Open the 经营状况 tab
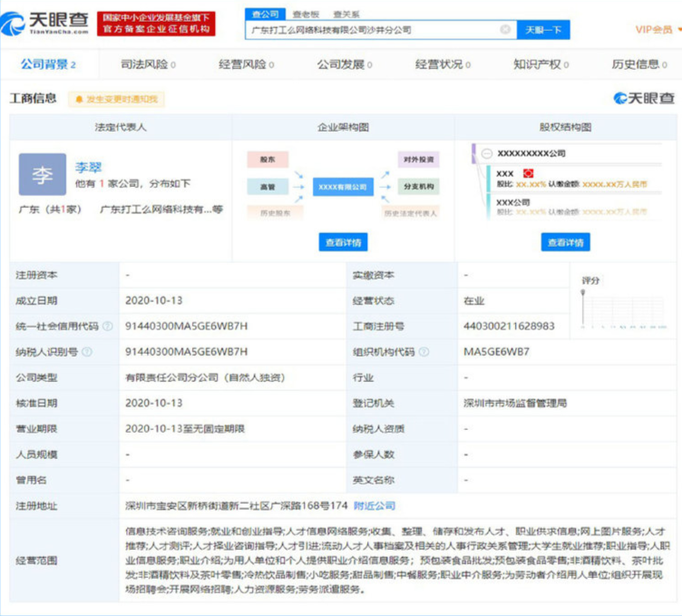This screenshot has width=682, height=616. [443, 64]
